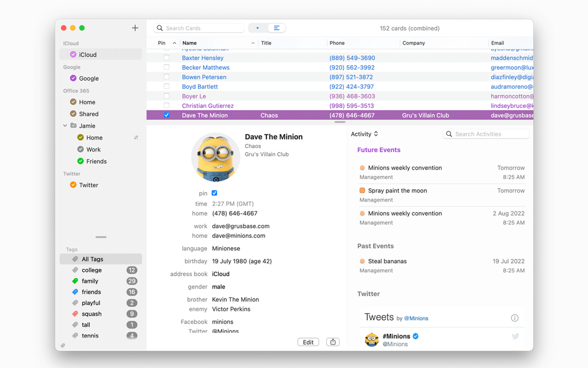Pin the Becker Matthews card
Screen dimensions: 588x368
[167, 67]
